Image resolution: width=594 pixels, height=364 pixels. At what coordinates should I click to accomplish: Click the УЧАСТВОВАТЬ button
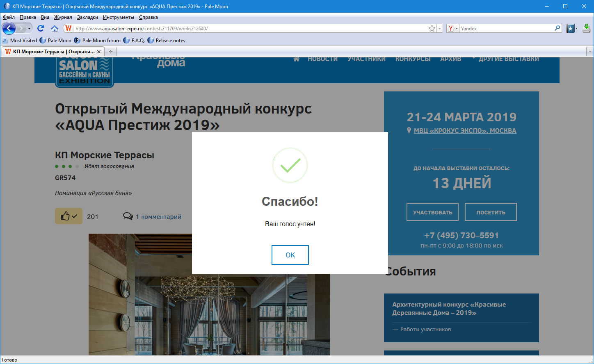coord(433,212)
